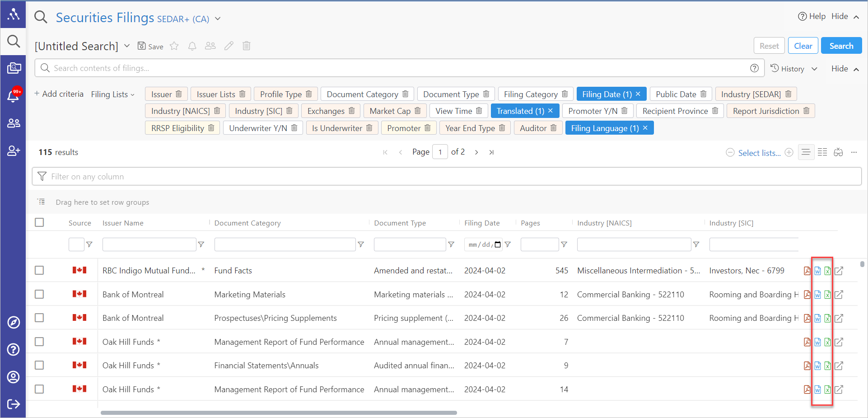Open the library icon in left sidebar

click(x=14, y=68)
